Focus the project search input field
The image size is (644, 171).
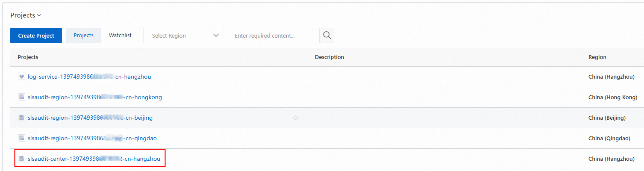275,35
